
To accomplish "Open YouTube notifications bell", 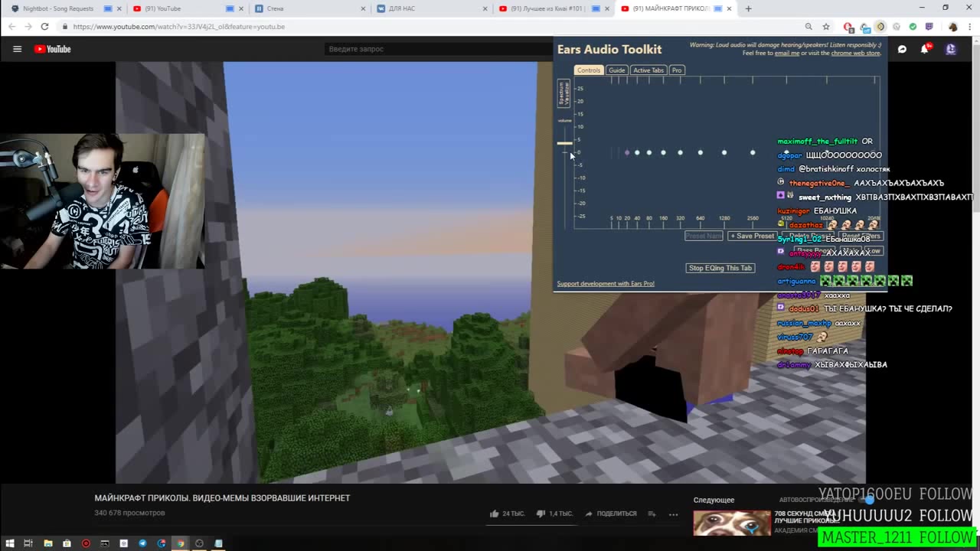I will point(925,49).
